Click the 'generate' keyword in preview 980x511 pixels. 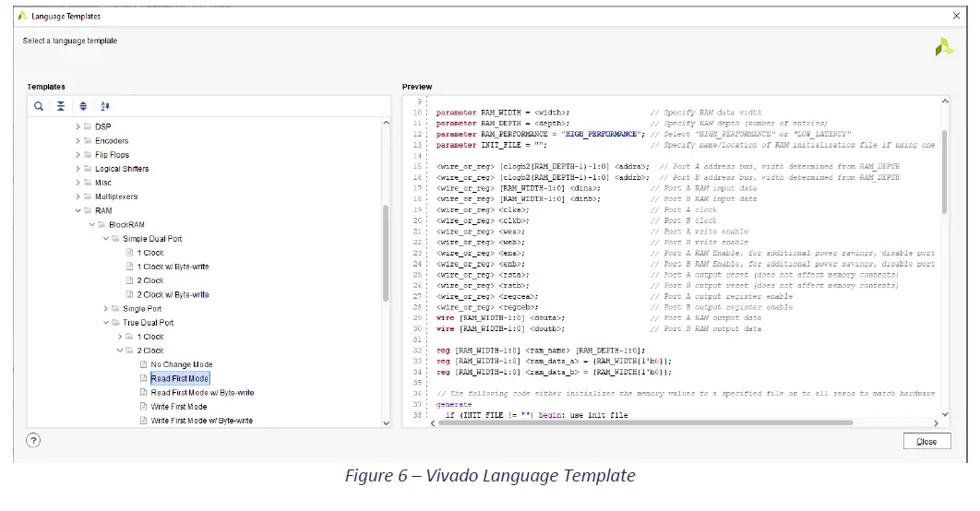click(454, 404)
